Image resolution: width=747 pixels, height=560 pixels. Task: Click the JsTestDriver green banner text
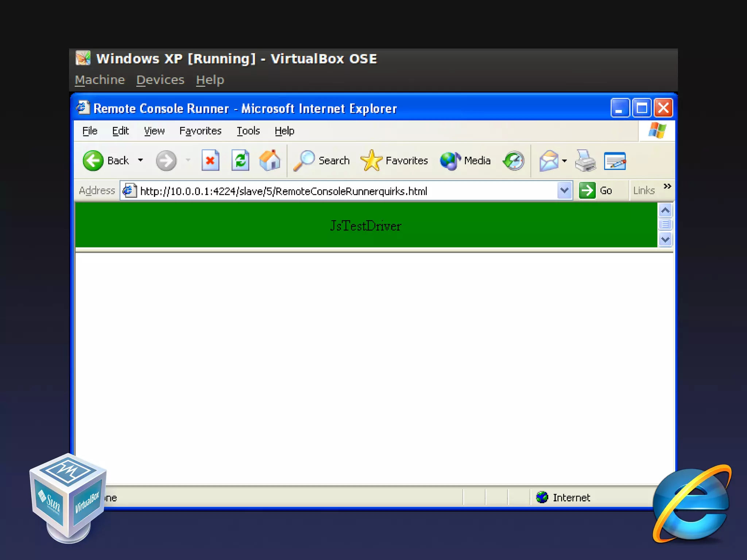[365, 226]
